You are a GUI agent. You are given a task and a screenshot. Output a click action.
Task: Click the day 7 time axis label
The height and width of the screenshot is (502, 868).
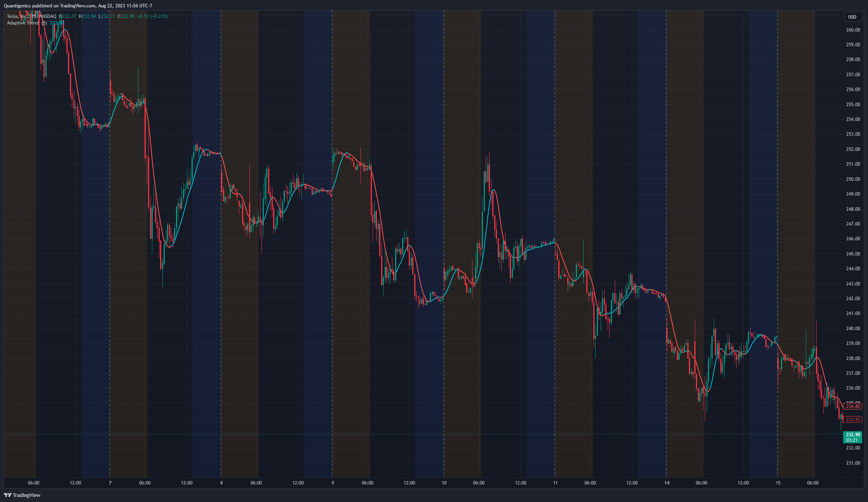(110, 483)
